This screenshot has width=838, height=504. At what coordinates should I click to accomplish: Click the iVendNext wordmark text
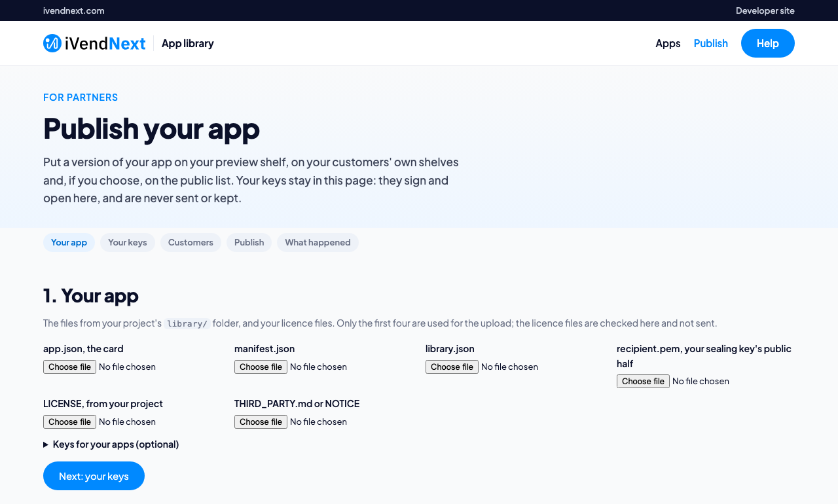click(105, 43)
